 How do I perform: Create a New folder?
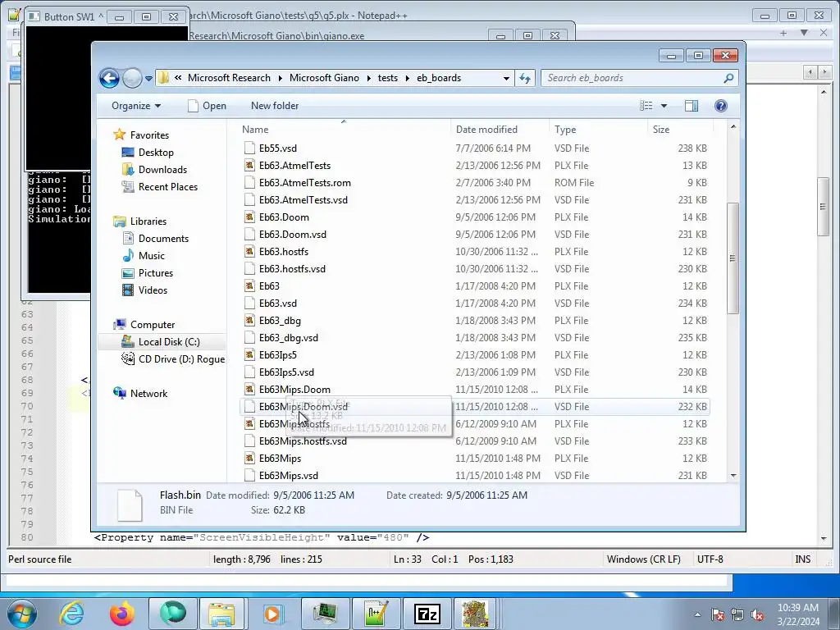pos(275,106)
